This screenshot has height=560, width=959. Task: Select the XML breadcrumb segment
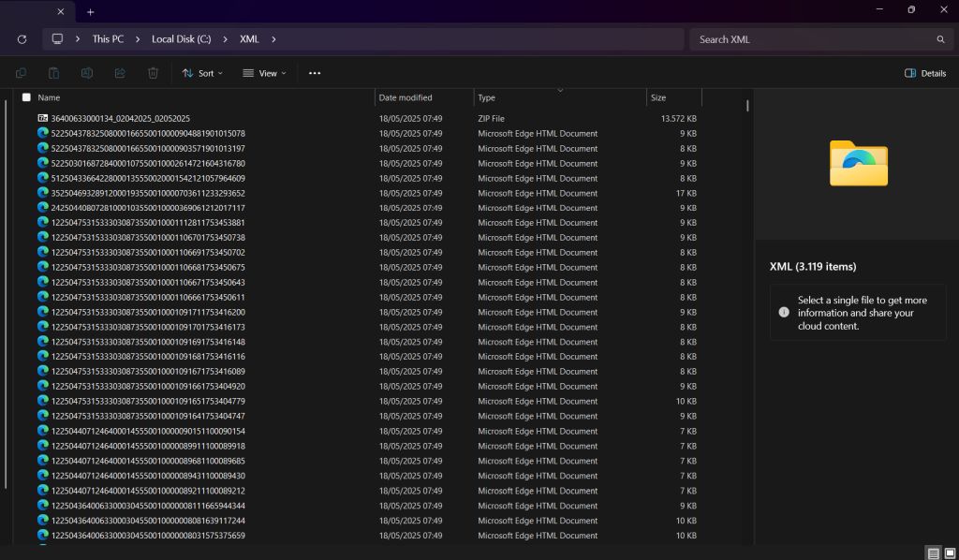point(249,39)
